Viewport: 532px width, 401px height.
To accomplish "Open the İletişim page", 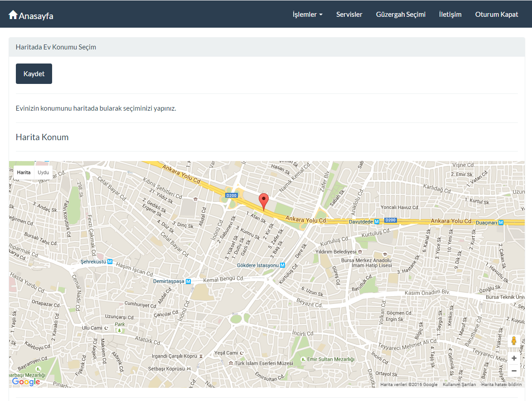I will point(450,14).
